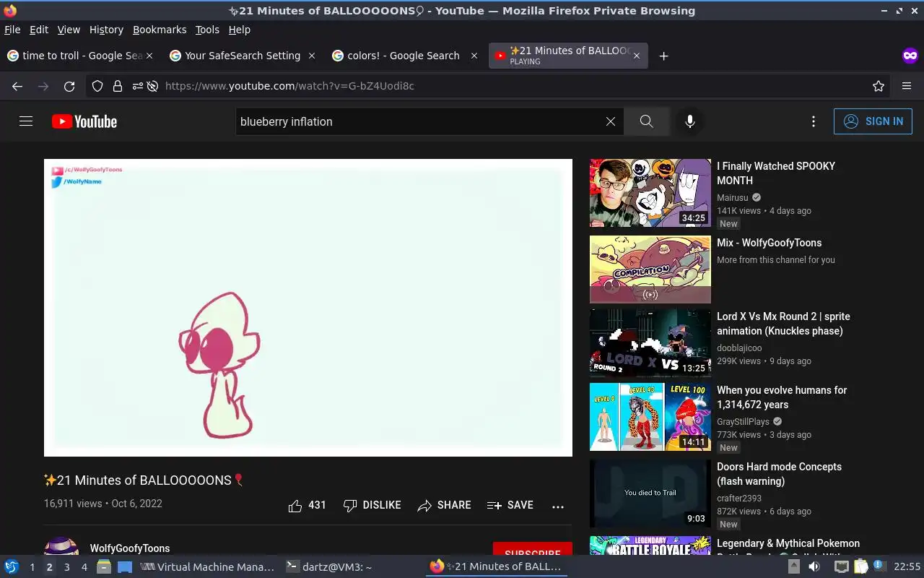The width and height of the screenshot is (924, 578).
Task: Click the SIGN IN button
Action: [x=873, y=121]
